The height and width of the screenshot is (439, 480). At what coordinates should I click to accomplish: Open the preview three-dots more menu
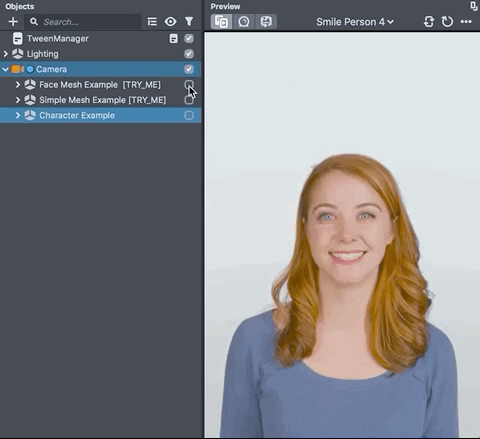click(466, 22)
